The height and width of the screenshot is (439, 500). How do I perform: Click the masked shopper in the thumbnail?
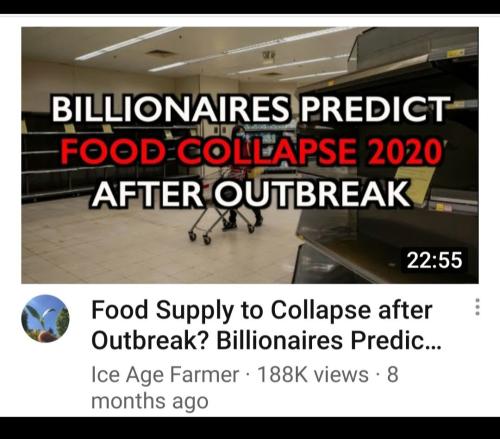tap(245, 180)
